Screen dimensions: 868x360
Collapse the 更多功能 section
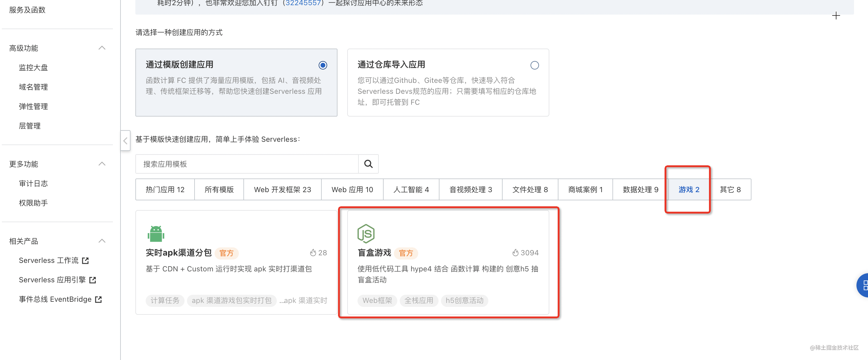102,164
